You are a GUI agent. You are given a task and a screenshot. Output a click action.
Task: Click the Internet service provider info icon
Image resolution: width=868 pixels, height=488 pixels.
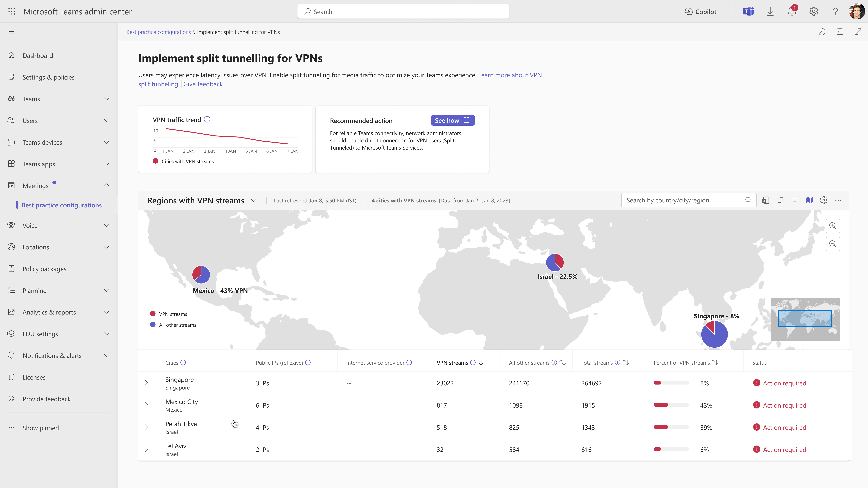409,363
